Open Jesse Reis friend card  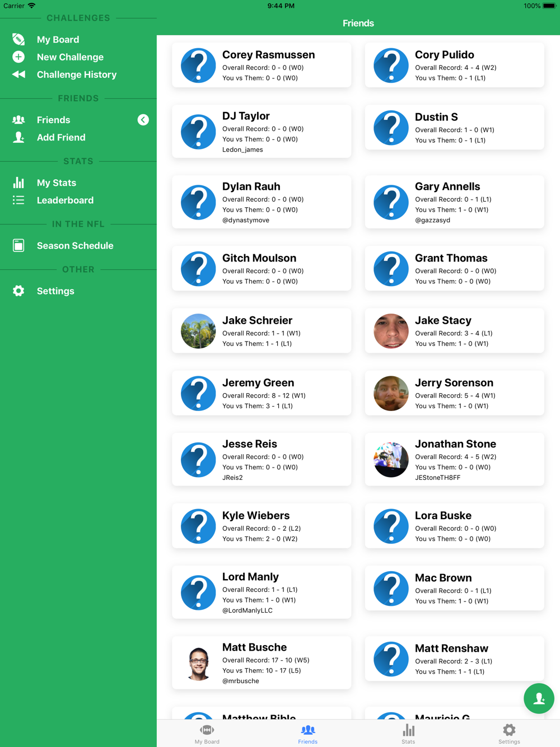point(262,460)
